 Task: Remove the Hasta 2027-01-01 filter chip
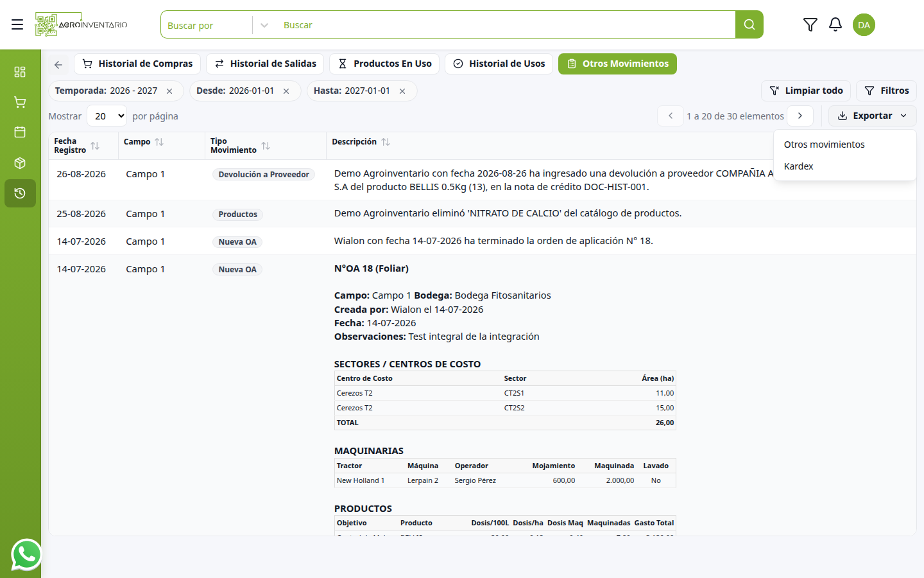(402, 91)
